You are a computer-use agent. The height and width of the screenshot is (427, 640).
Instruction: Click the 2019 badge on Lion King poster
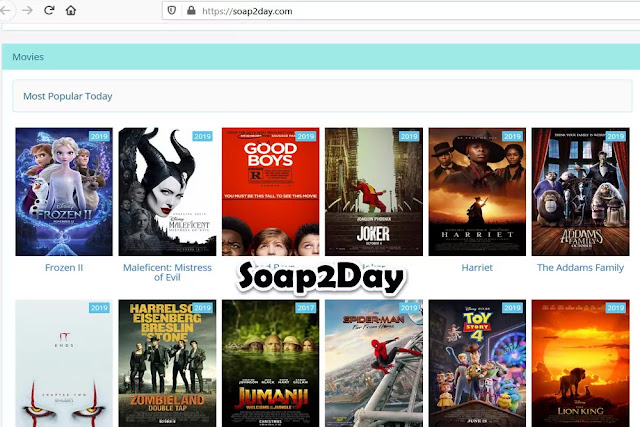(616, 308)
